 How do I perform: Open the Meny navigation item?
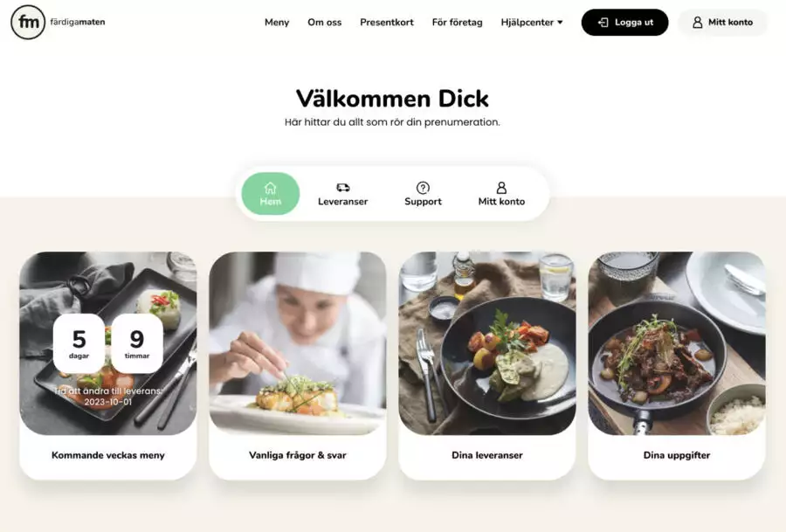(x=277, y=22)
